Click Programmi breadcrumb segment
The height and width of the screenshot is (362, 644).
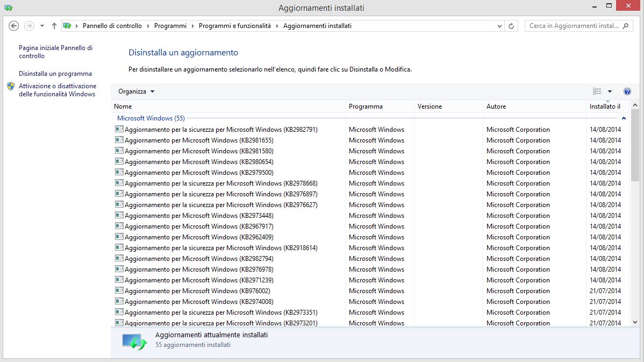(x=170, y=26)
